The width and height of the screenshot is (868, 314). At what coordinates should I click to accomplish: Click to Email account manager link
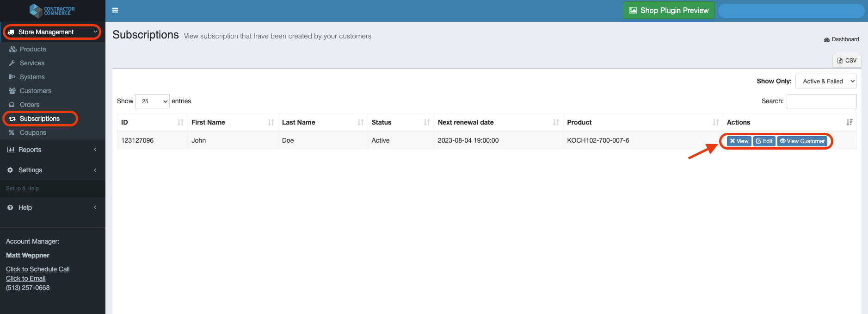[26, 278]
